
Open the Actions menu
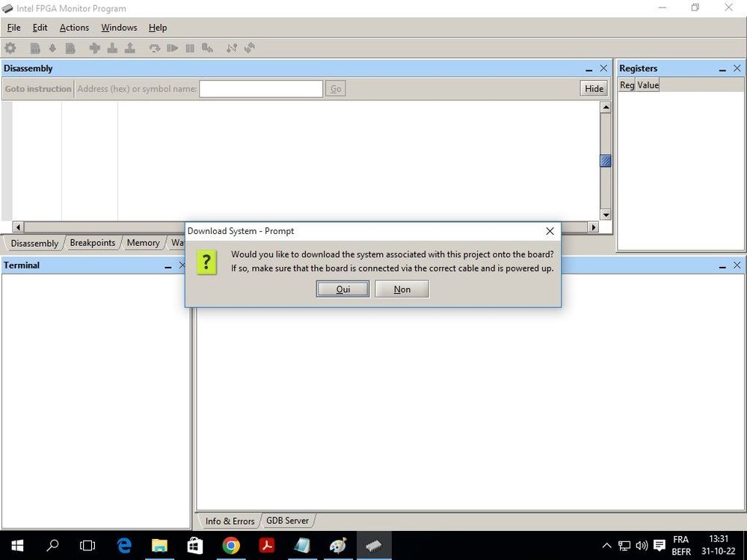tap(74, 28)
